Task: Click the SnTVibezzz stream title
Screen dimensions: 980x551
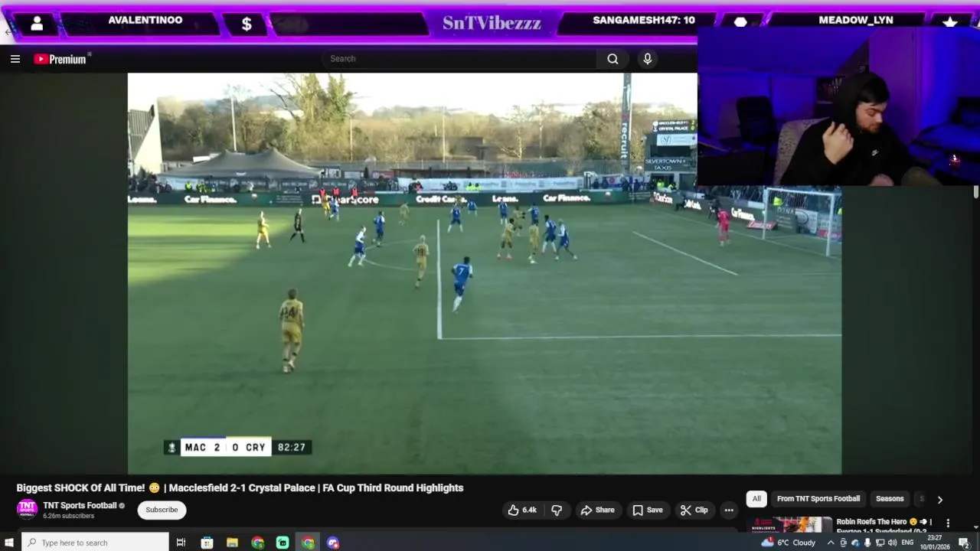Action: tap(492, 23)
